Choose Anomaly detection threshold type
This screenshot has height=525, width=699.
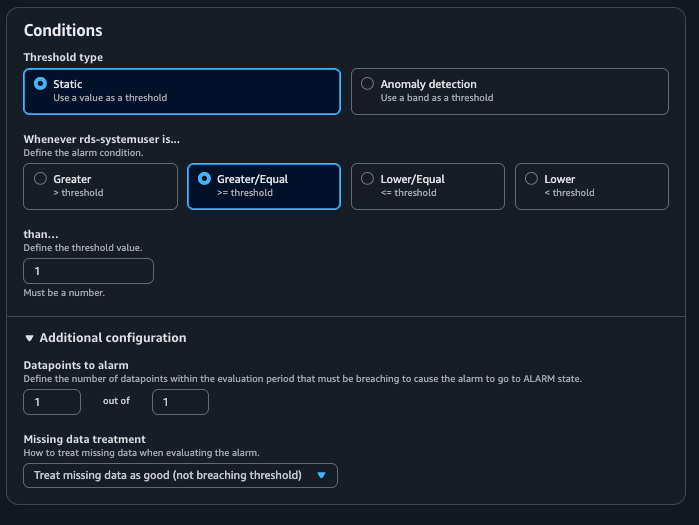pyautogui.click(x=367, y=84)
